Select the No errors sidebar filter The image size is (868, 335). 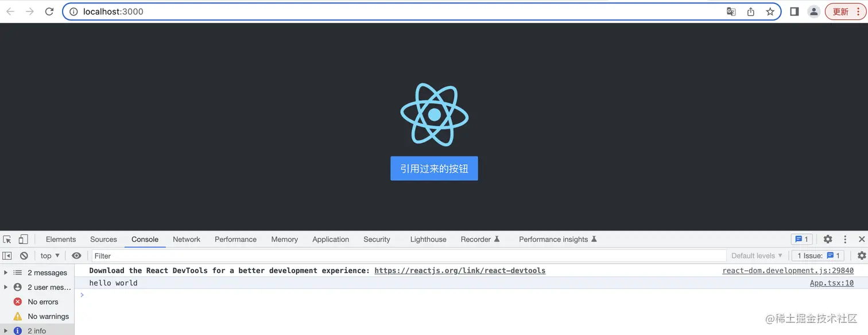[x=37, y=302]
